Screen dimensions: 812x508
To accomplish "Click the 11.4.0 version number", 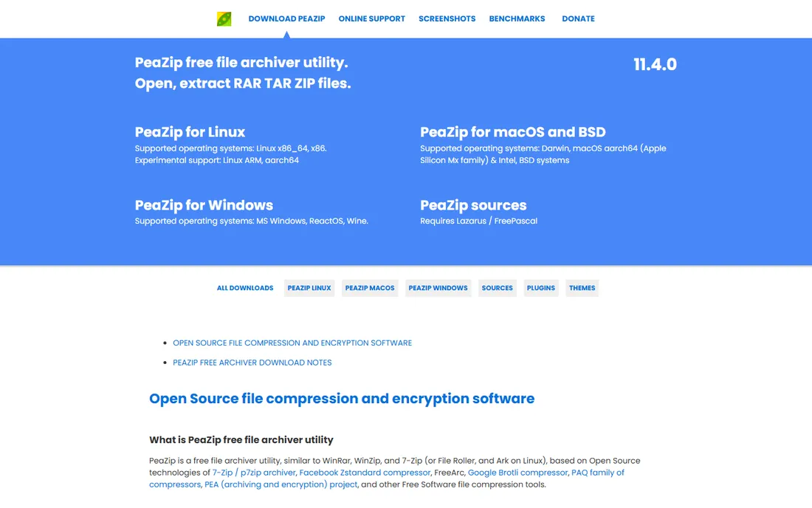I will click(x=655, y=64).
